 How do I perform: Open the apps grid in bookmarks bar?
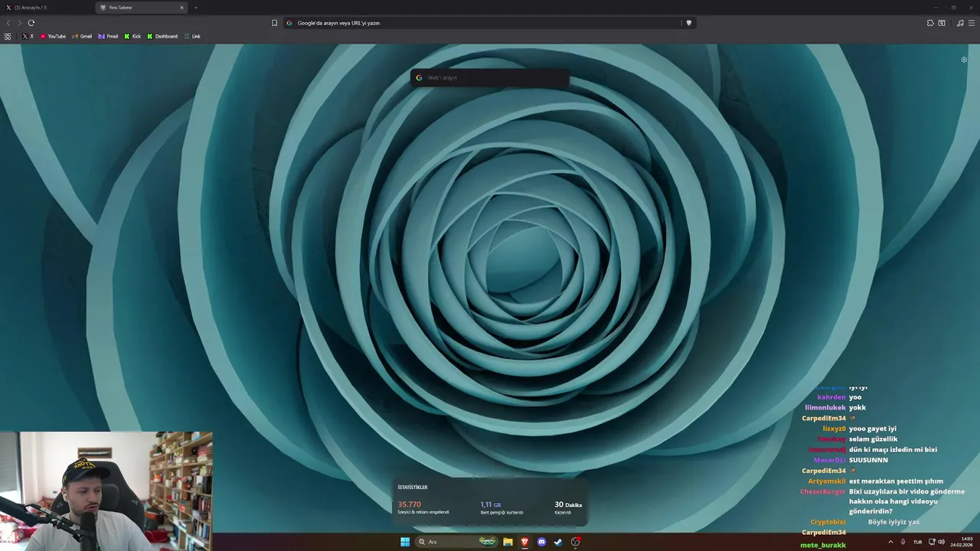coord(8,36)
